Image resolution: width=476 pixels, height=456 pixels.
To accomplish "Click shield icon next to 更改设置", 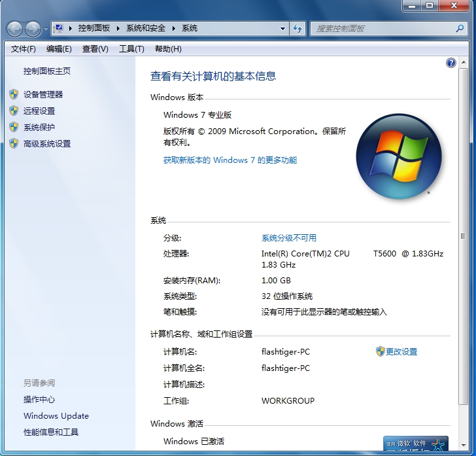I will click(380, 351).
